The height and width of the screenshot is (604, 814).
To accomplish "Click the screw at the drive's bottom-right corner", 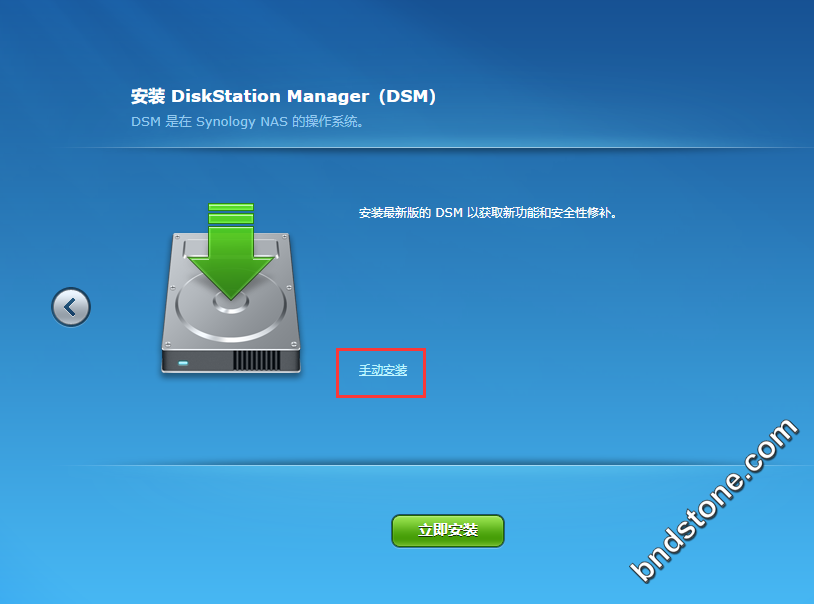I will point(294,344).
